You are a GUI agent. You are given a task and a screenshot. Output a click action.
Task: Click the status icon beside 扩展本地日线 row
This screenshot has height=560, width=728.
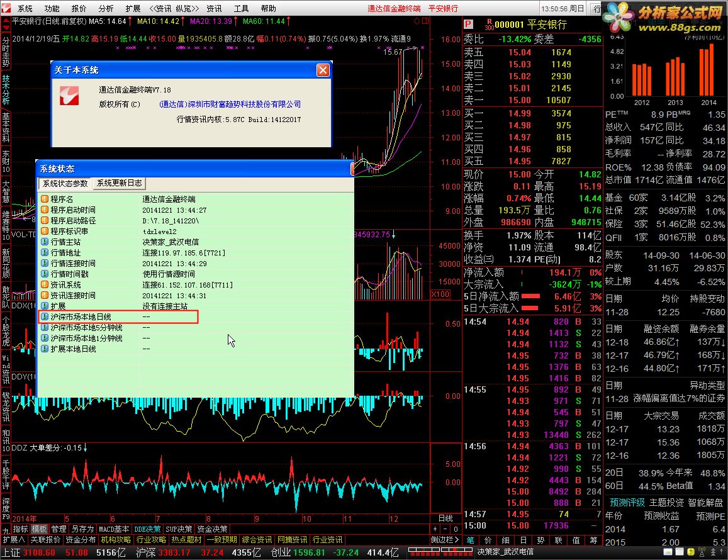coord(45,348)
